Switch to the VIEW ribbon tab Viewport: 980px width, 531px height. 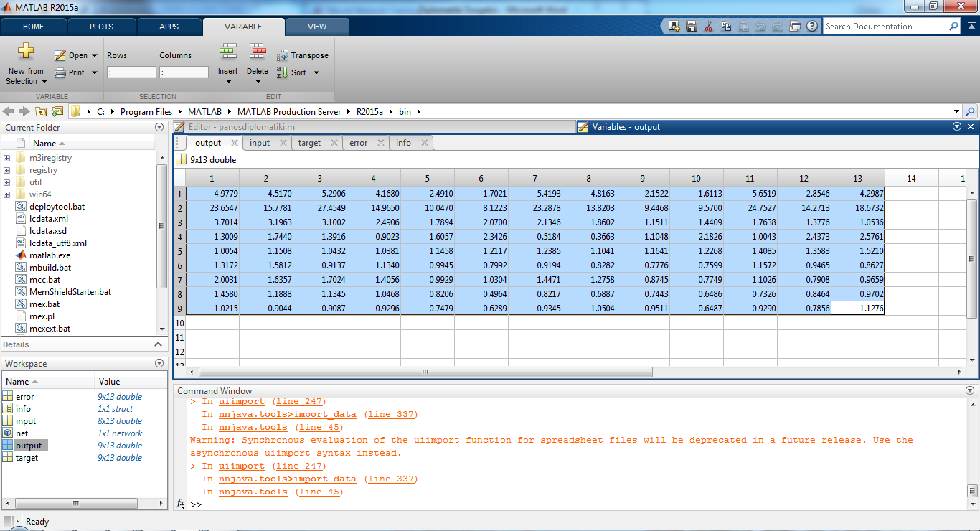click(x=317, y=27)
